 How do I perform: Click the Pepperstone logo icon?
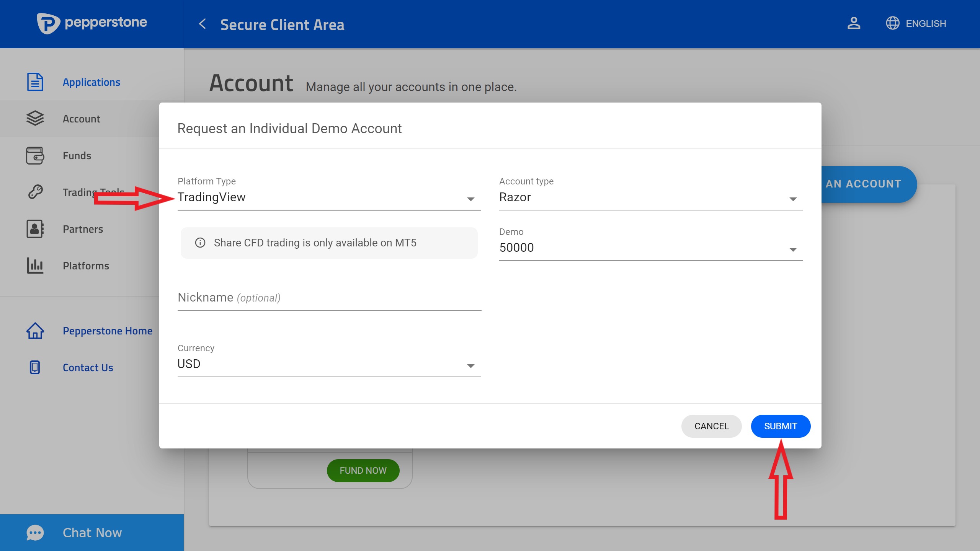click(x=48, y=23)
